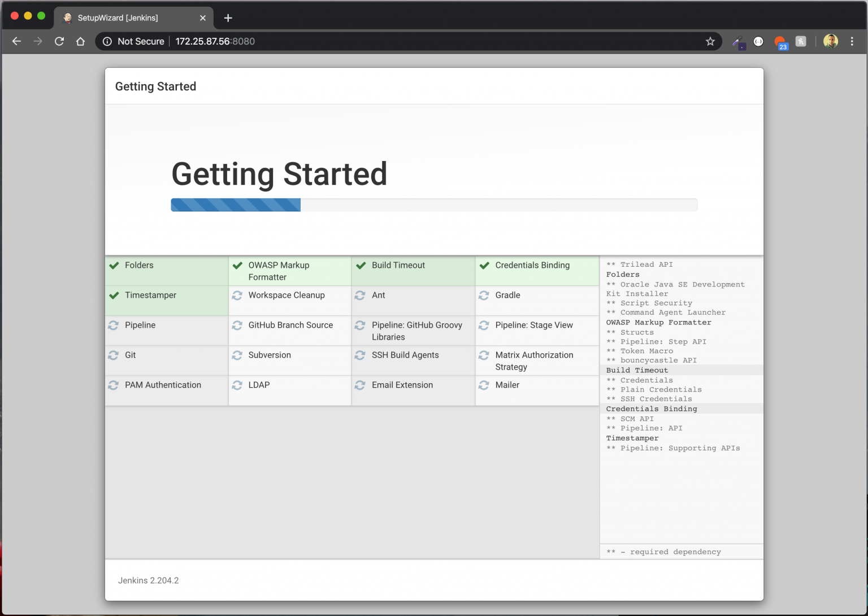Viewport: 868px width, 616px height.
Task: Click the sync icon for SSH Build Agents
Action: click(x=360, y=355)
